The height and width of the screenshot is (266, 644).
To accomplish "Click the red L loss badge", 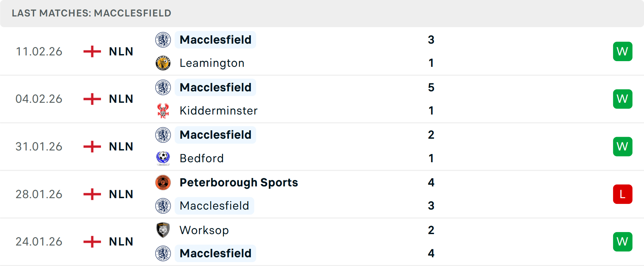I will (622, 194).
